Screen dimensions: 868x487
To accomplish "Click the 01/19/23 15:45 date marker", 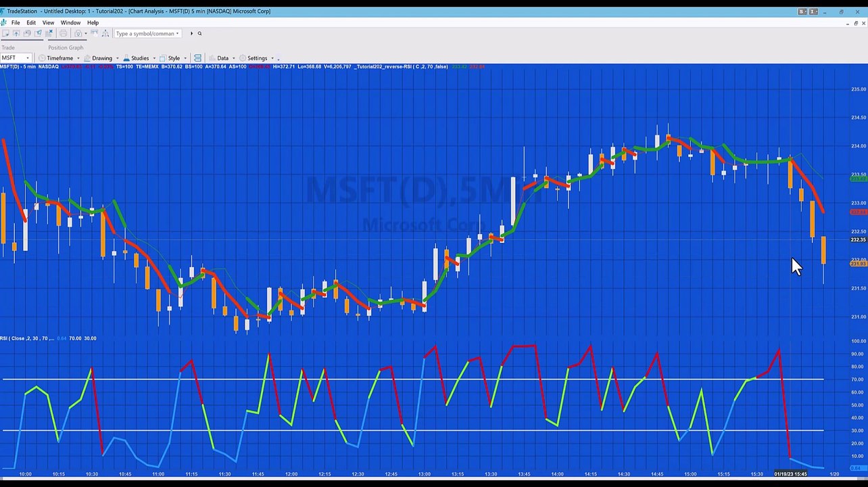I will click(791, 474).
